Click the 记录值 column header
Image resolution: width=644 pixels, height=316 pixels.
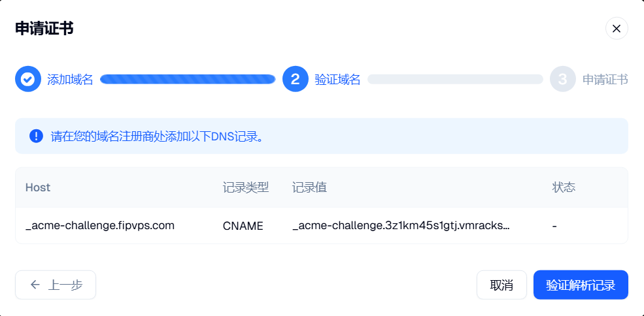310,187
